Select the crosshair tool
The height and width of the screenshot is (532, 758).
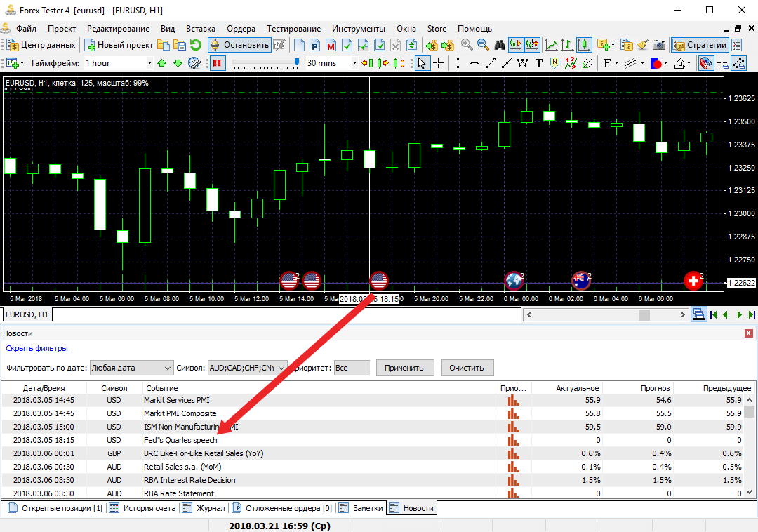pyautogui.click(x=439, y=63)
